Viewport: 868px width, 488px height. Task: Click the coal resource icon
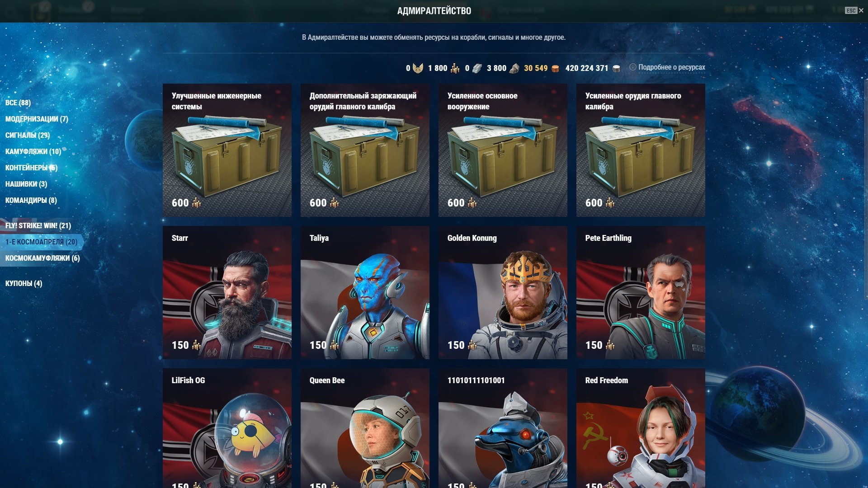[514, 68]
